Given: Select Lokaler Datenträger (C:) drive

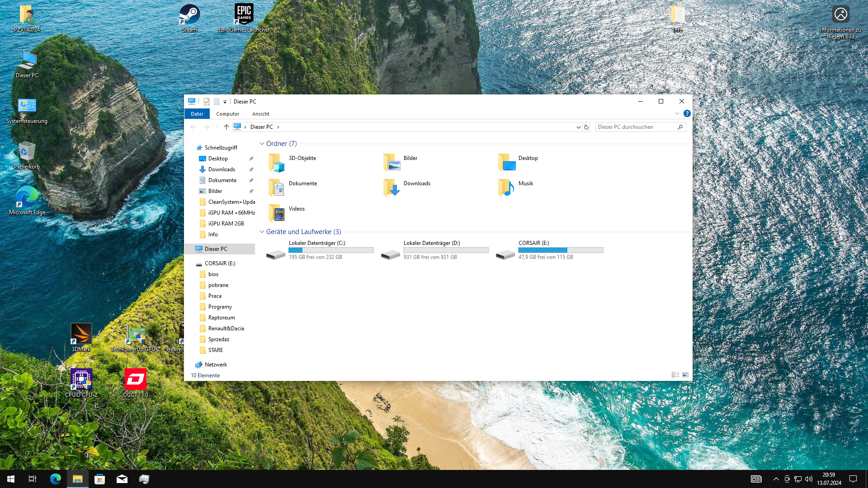Looking at the screenshot, I should pos(320,250).
